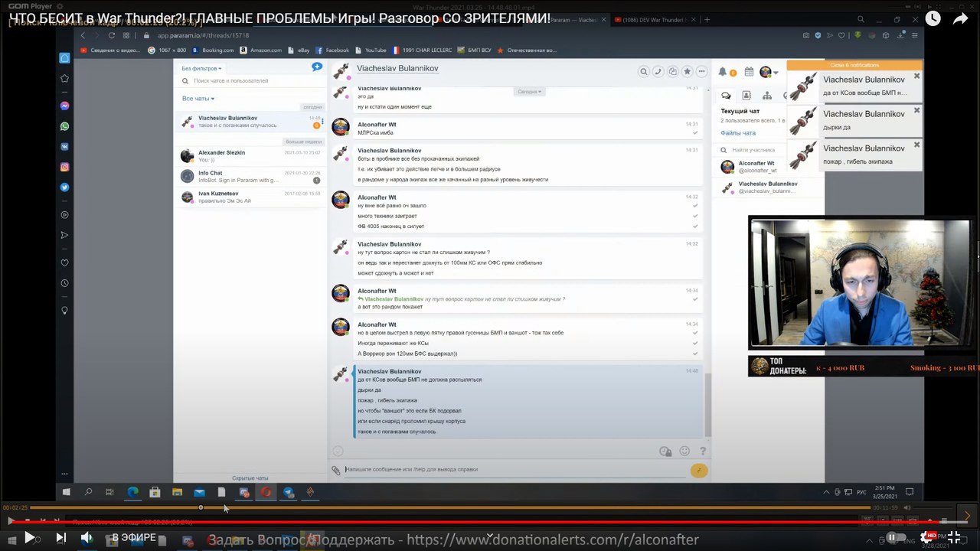The height and width of the screenshot is (551, 980).
Task: Open the three-dots chat menu in header
Action: [x=701, y=71]
